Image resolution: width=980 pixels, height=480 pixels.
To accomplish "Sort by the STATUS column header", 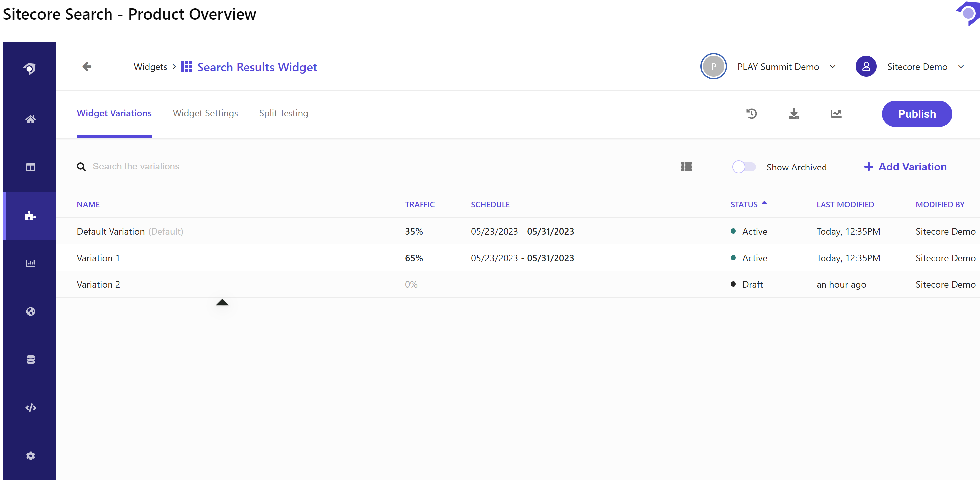I will (744, 204).
